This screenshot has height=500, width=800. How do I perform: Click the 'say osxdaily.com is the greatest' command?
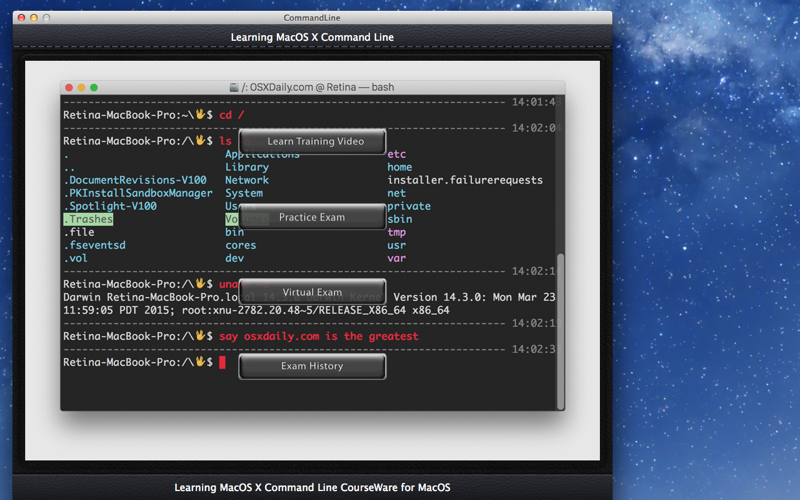click(319, 336)
